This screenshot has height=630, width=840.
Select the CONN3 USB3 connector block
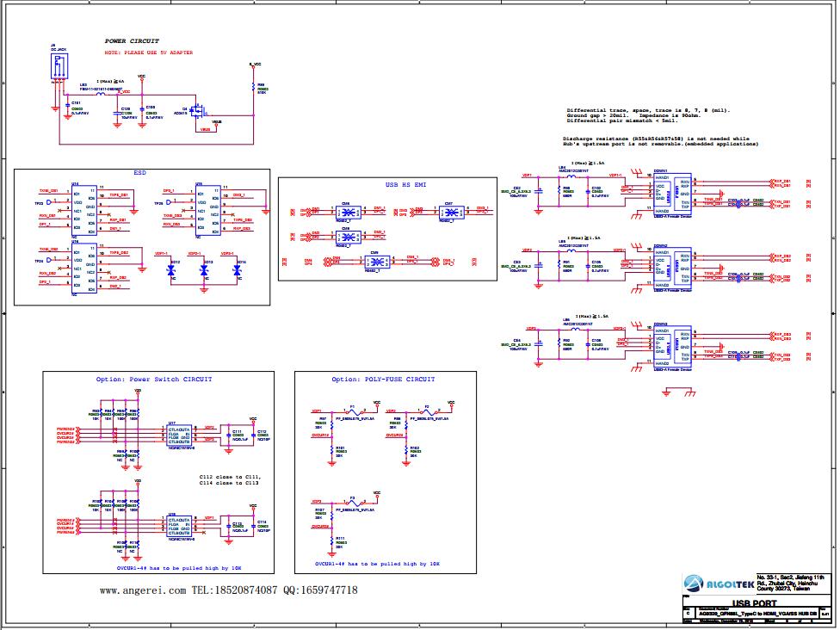[672, 349]
